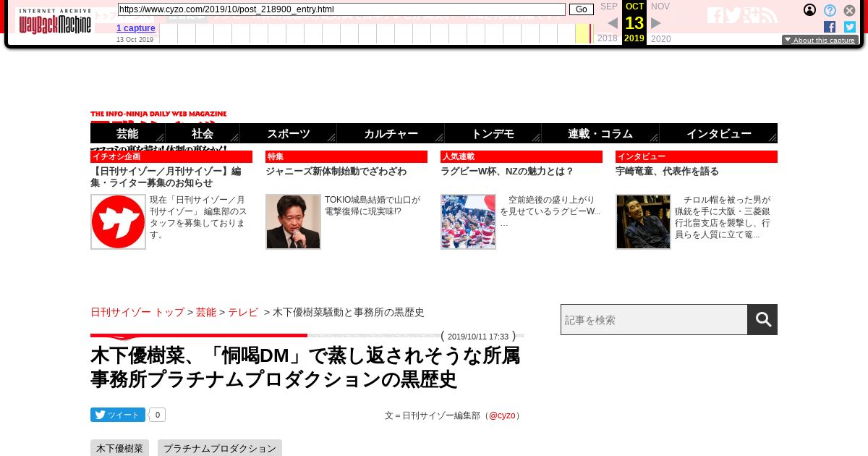Click the tweet count bubble
Viewport: 868px width, 456px height.
158,415
